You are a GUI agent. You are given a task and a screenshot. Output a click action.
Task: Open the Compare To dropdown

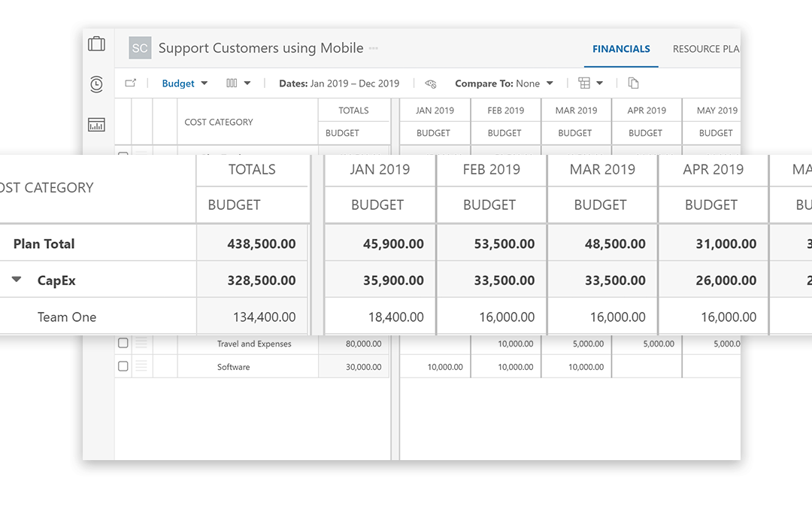pos(504,83)
